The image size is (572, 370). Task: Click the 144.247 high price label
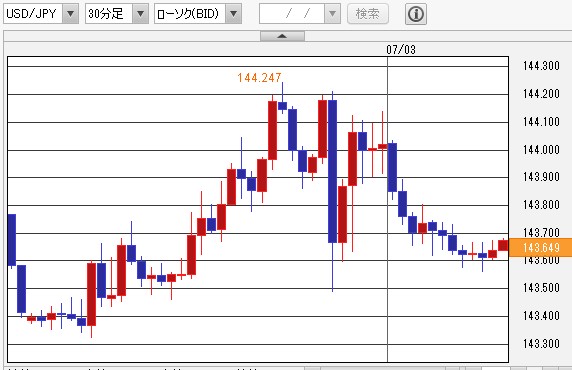coord(259,77)
